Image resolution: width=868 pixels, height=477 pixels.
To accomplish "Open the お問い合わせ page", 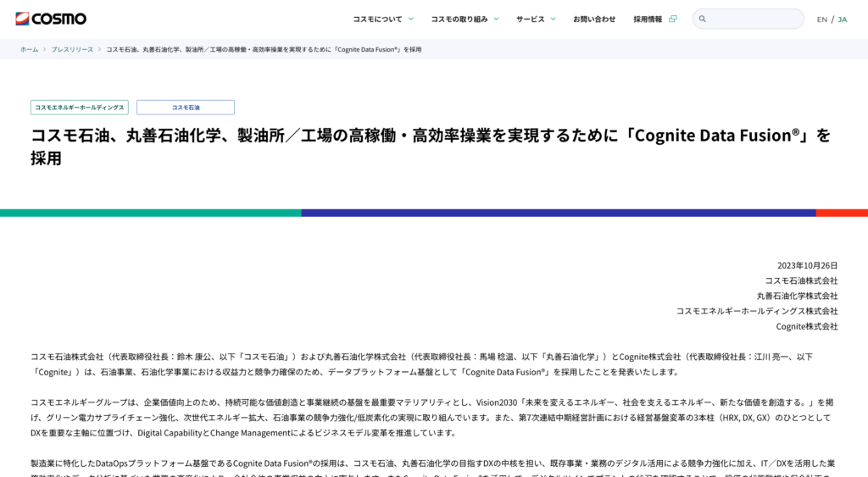I will click(594, 19).
